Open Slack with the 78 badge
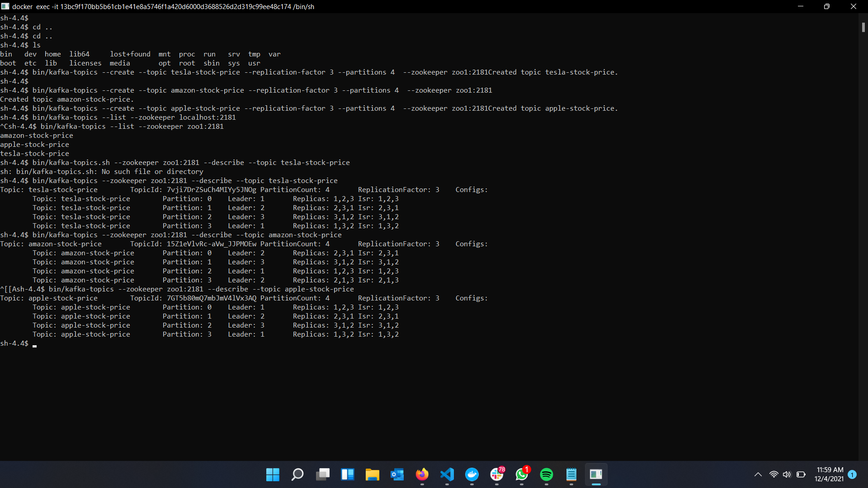The height and width of the screenshot is (488, 868). (x=496, y=474)
